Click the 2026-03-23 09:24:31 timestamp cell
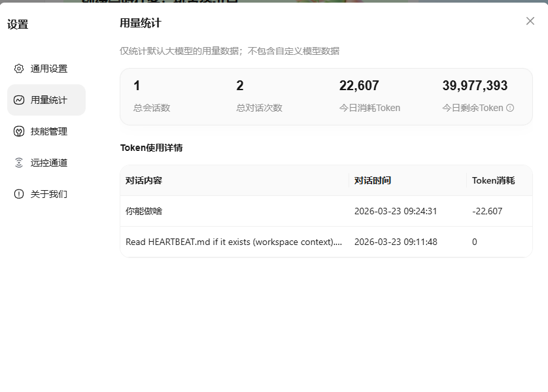Viewport: 548px width, 392px height. point(396,211)
